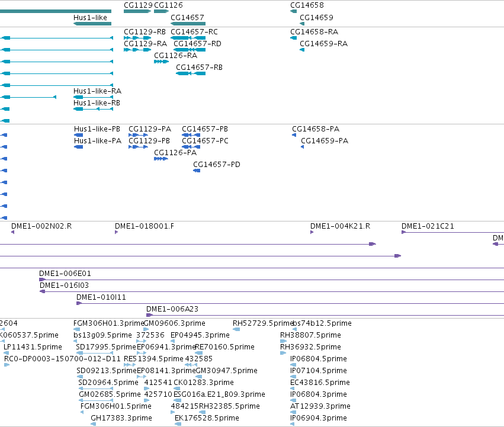The image size is (504, 427).
Task: Select EST RE70160.5prime
Action: (x=199, y=353)
